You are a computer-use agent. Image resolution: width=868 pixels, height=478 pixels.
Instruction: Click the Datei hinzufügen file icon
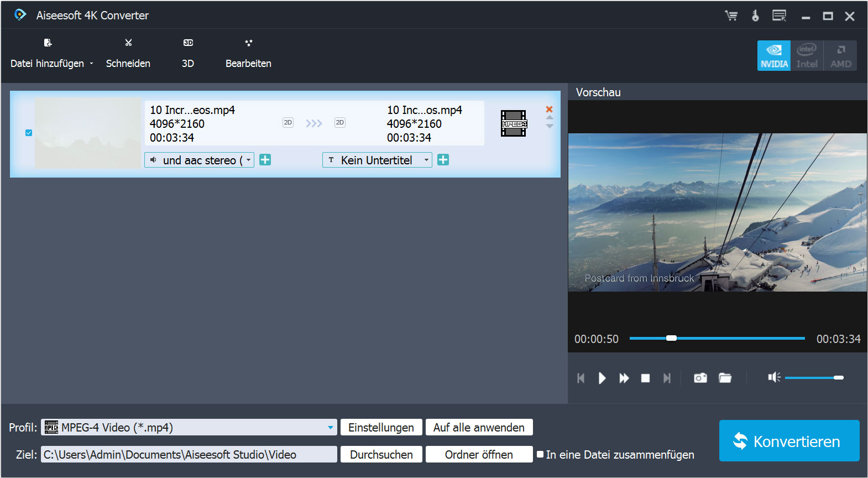click(x=48, y=43)
